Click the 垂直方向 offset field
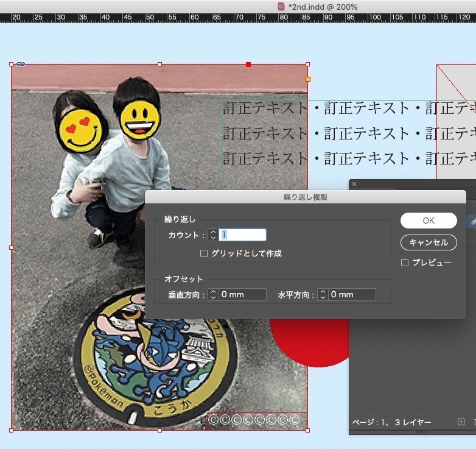This screenshot has height=449, width=476. point(242,294)
